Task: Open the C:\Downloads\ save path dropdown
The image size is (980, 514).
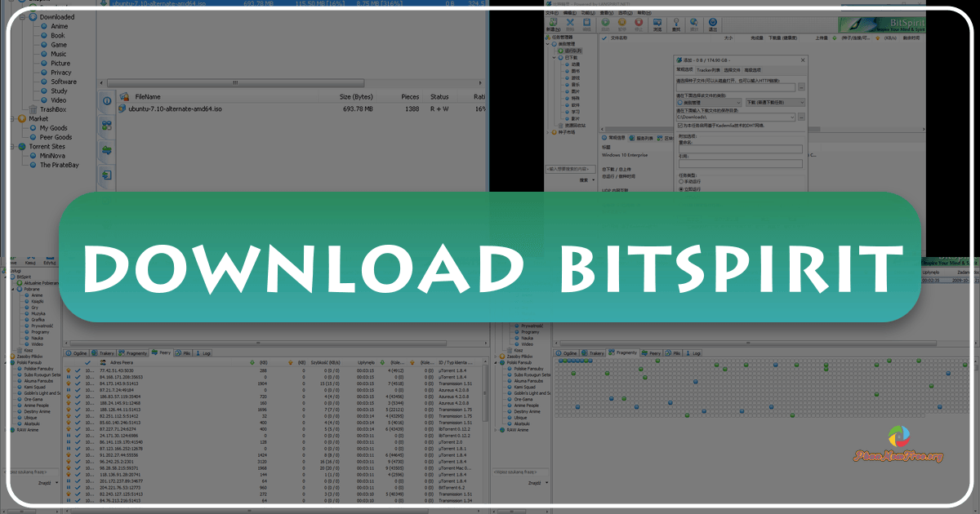Action: (792, 117)
